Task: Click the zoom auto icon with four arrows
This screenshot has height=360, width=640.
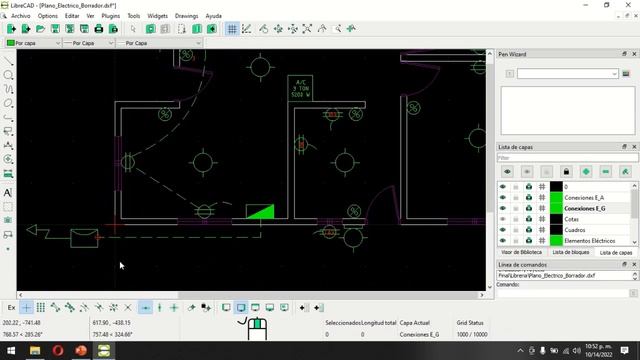Action: pyautogui.click(x=307, y=29)
